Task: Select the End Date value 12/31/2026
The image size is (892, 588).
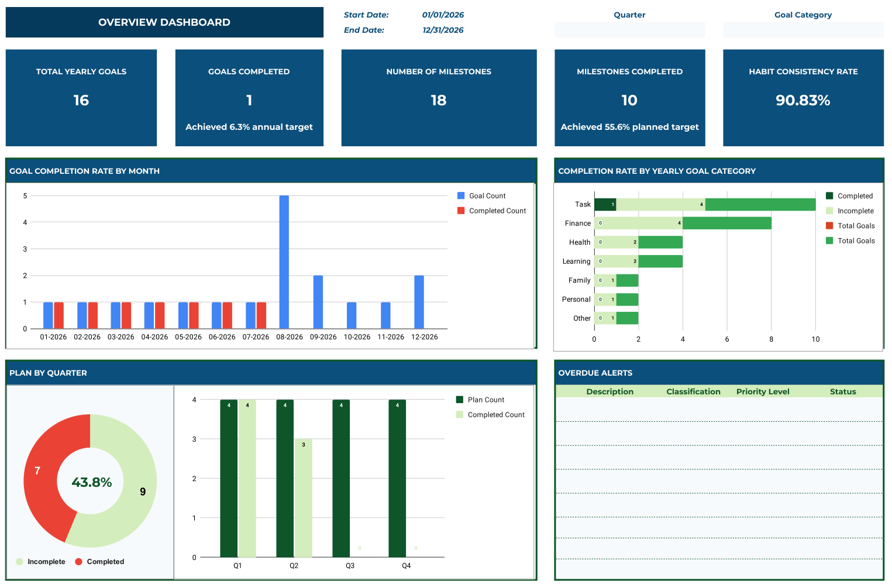Action: 443,30
